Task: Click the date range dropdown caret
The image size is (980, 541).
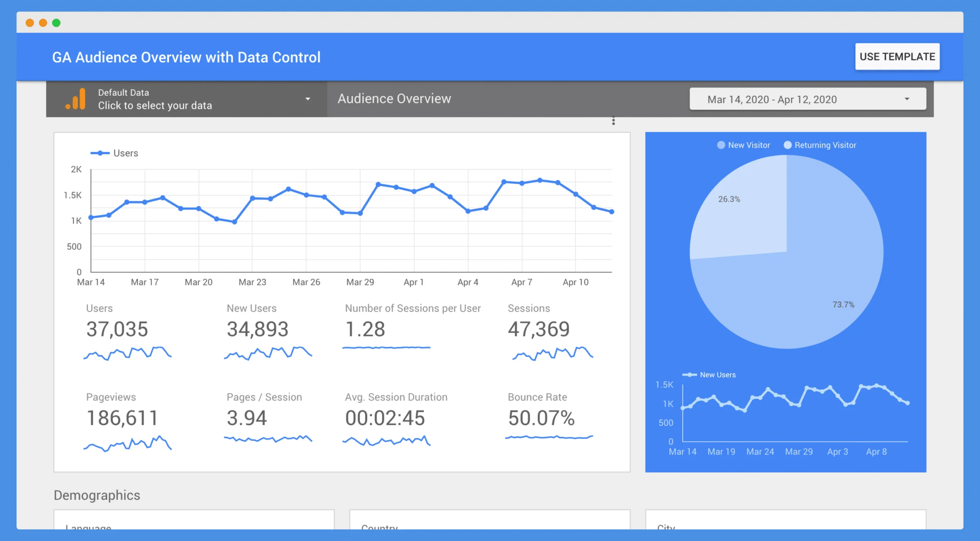Action: (x=907, y=99)
